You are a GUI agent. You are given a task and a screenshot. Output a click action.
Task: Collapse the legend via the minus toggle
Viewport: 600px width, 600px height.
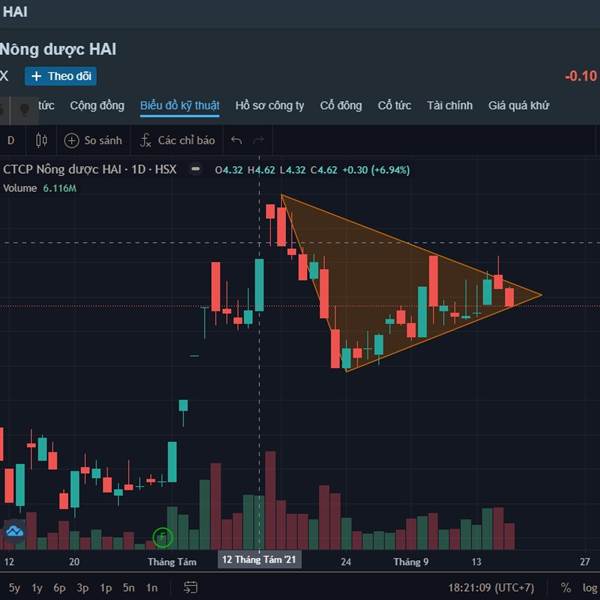(196, 169)
